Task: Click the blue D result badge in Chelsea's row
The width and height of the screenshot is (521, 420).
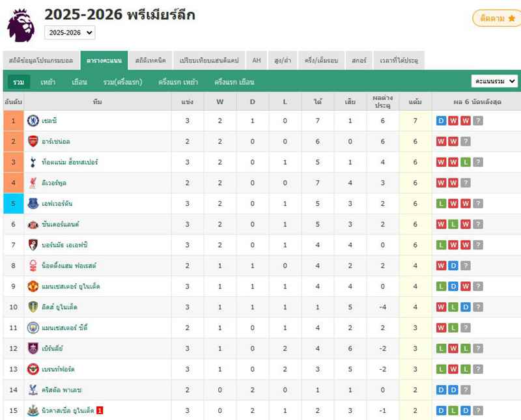Action: coord(441,120)
